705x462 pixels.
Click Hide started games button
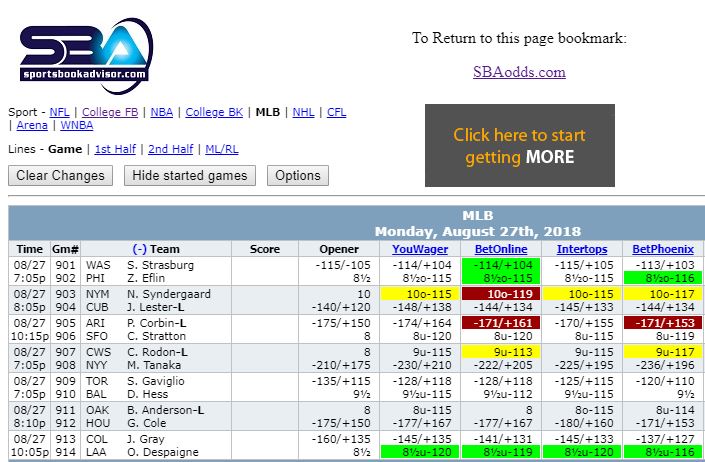pos(190,175)
